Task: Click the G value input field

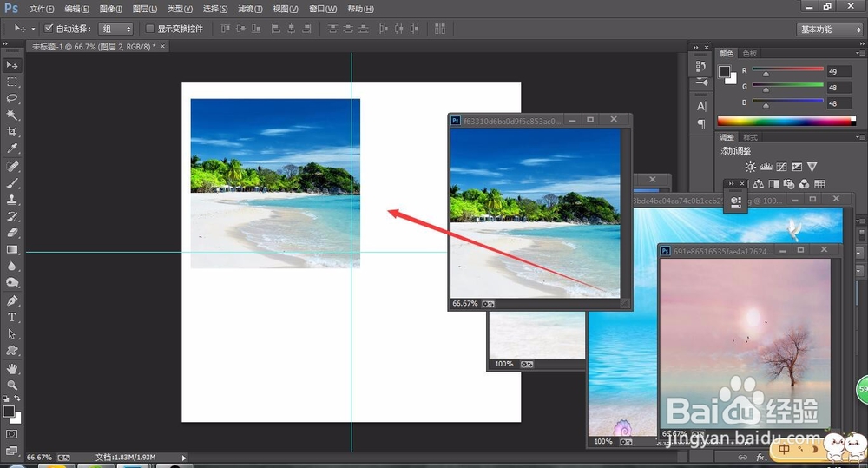Action: pos(839,88)
